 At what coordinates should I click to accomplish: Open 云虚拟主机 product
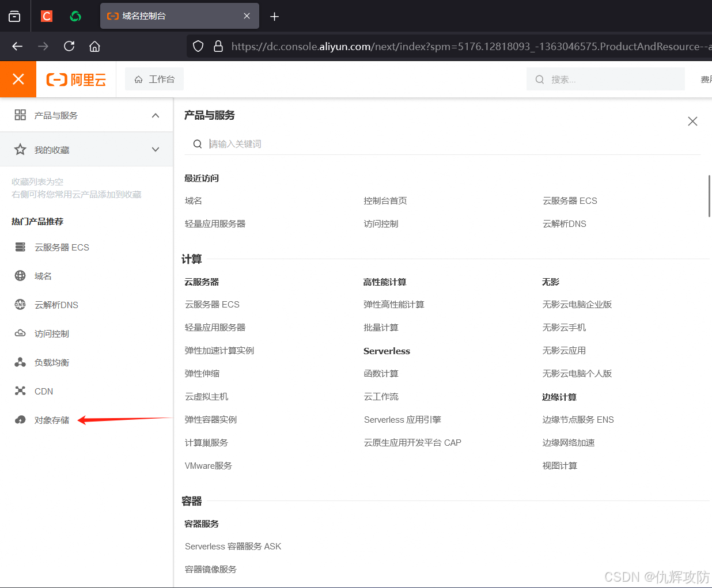206,396
